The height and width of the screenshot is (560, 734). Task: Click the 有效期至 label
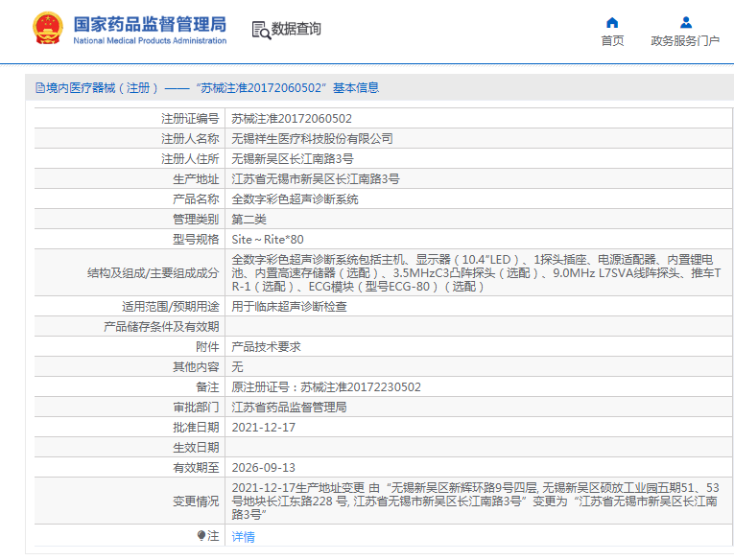point(196,467)
